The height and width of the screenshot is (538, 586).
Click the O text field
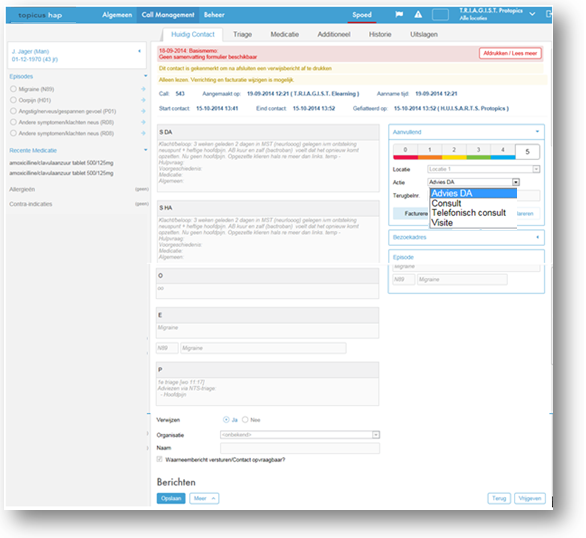(267, 291)
